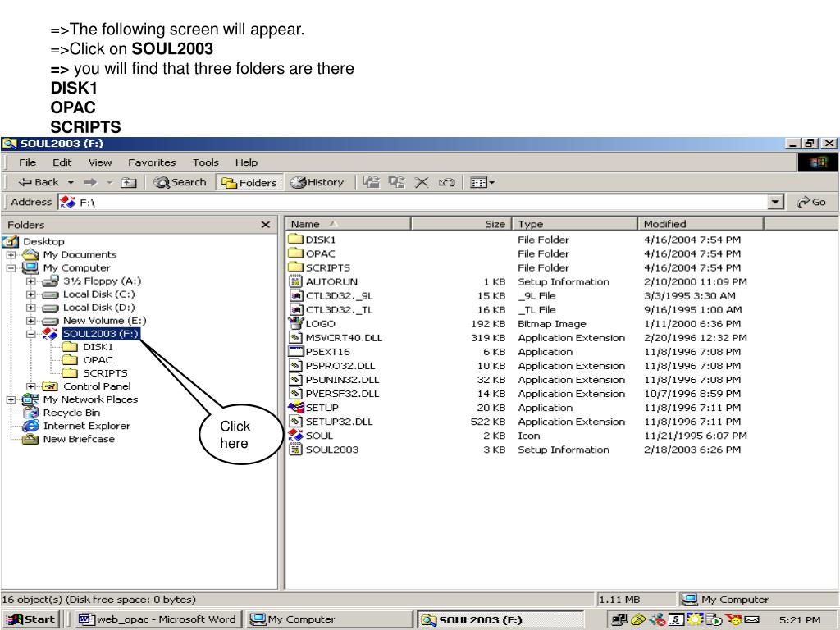Screen dimensions: 840x630
Task: Click the Delete X toolbar icon
Action: (422, 183)
